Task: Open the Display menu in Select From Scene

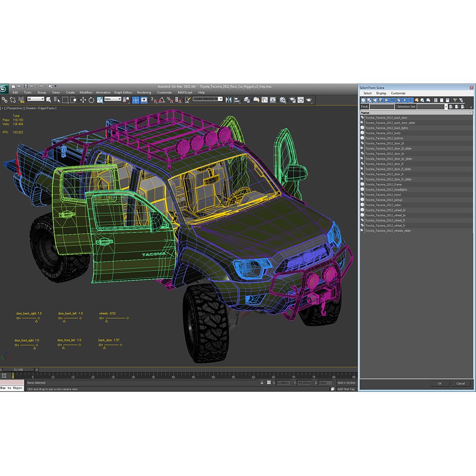Action: [381, 93]
